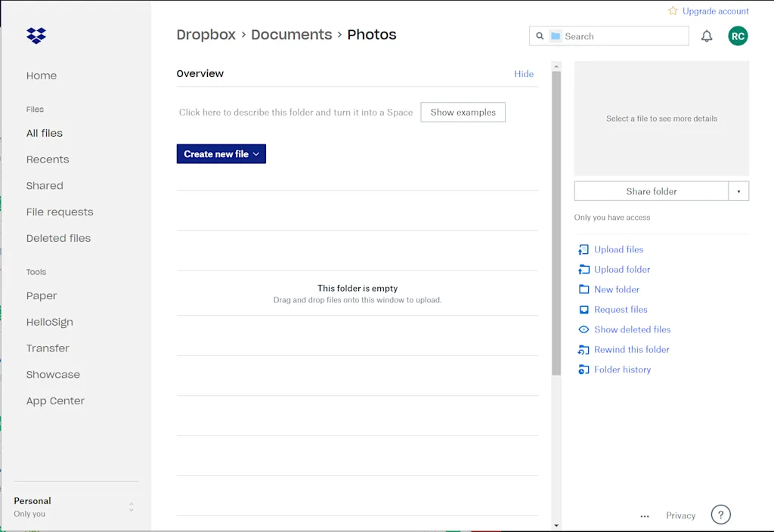Image resolution: width=774 pixels, height=532 pixels.
Task: Click the Upload folder icon
Action: click(x=584, y=270)
